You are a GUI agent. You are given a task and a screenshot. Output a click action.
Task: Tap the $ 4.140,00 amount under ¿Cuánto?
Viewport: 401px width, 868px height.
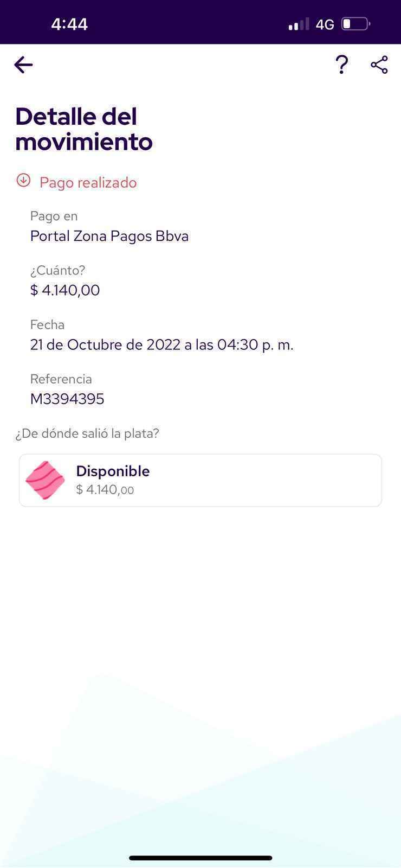[x=65, y=290]
